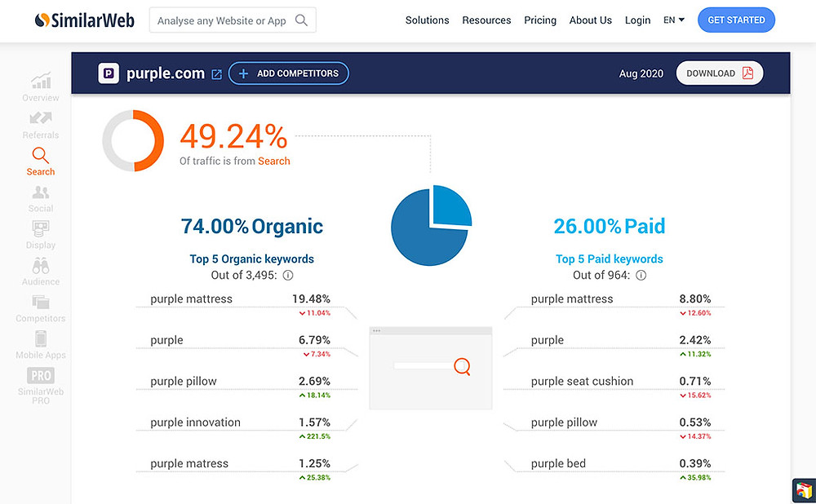Image resolution: width=816 pixels, height=504 pixels.
Task: Click the info icon beside Out of 3,495
Action: (x=288, y=275)
